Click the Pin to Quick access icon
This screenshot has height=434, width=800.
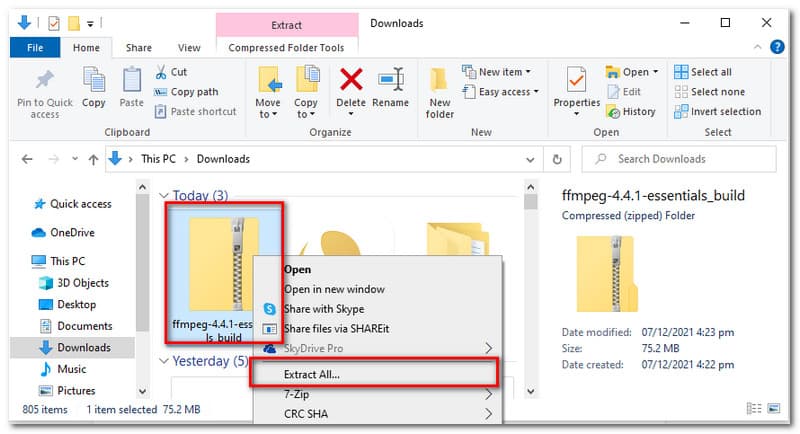pyautogui.click(x=44, y=80)
